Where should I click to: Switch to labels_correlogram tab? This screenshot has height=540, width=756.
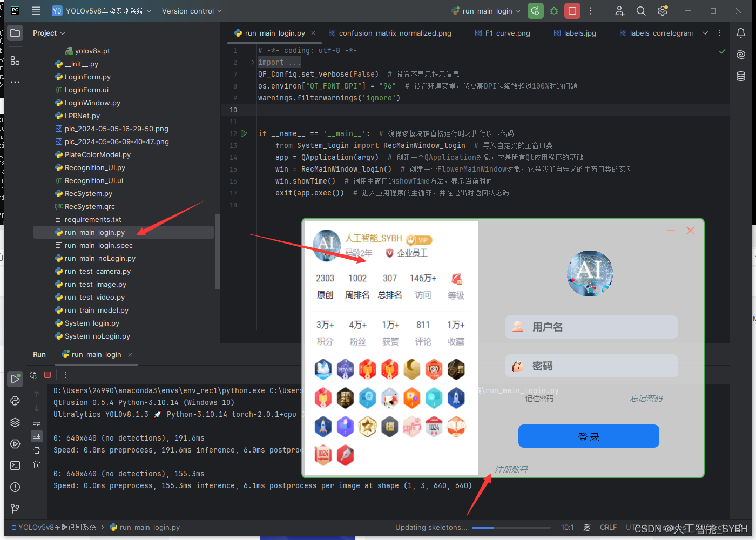click(656, 33)
